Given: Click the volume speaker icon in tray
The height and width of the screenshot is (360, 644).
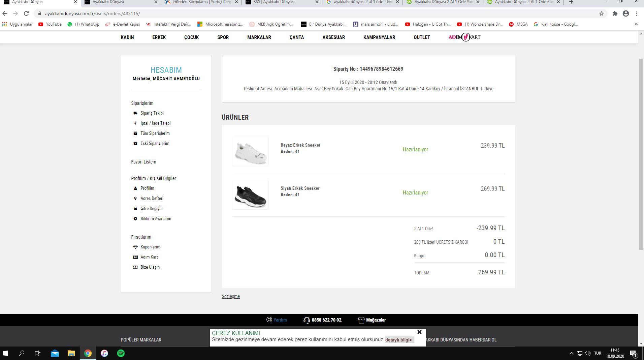Looking at the screenshot, I should pyautogui.click(x=587, y=353).
